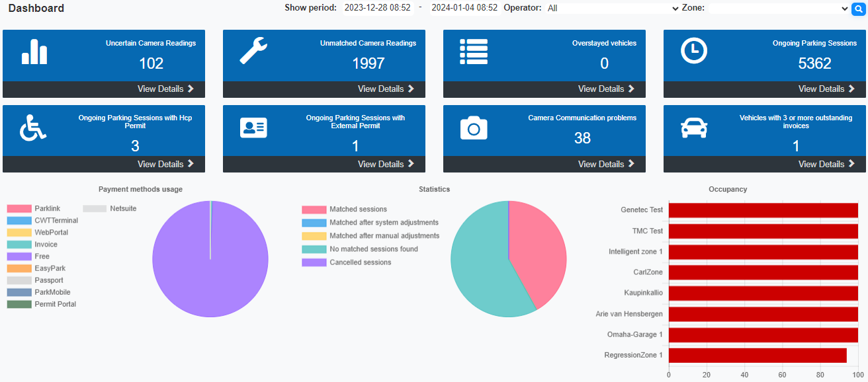868x382 pixels.
Task: Click the Payment methods usage chart title
Action: pos(140,189)
